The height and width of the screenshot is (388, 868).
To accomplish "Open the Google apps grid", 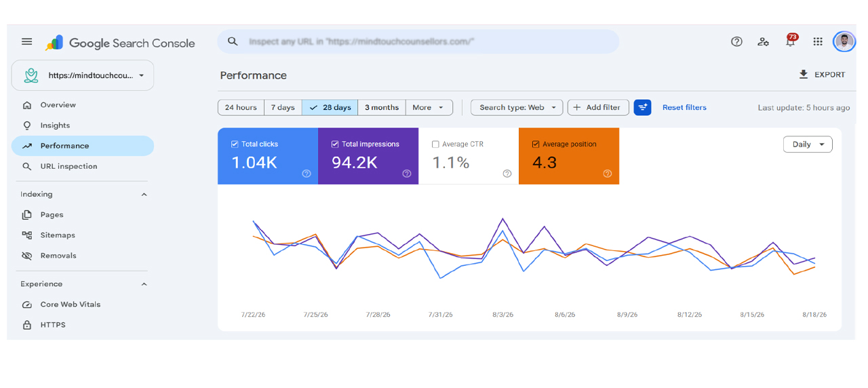I will click(818, 41).
